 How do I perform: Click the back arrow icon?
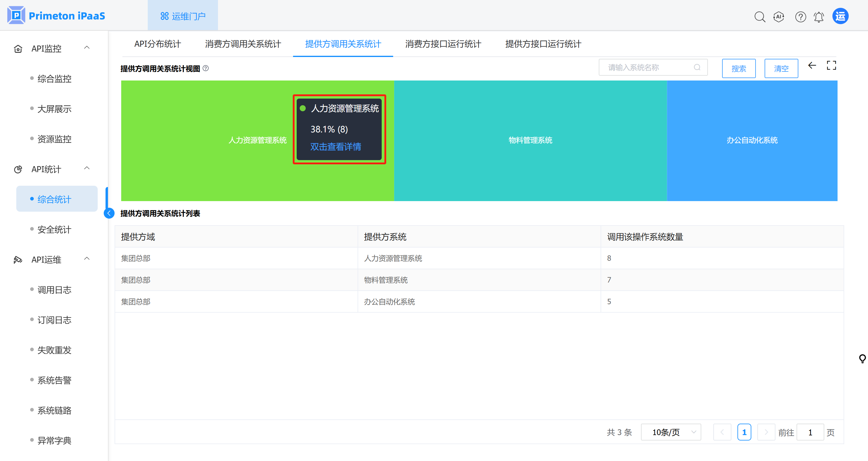(812, 65)
